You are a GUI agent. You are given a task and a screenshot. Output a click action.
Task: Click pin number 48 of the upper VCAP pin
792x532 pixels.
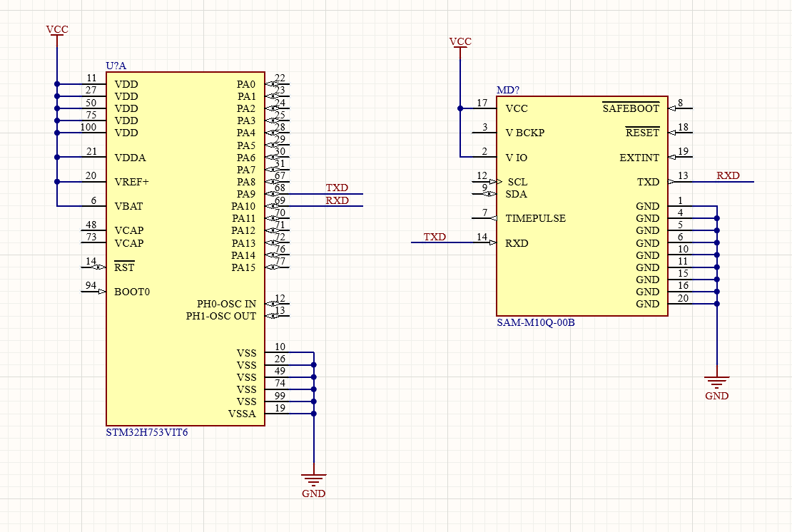click(91, 225)
